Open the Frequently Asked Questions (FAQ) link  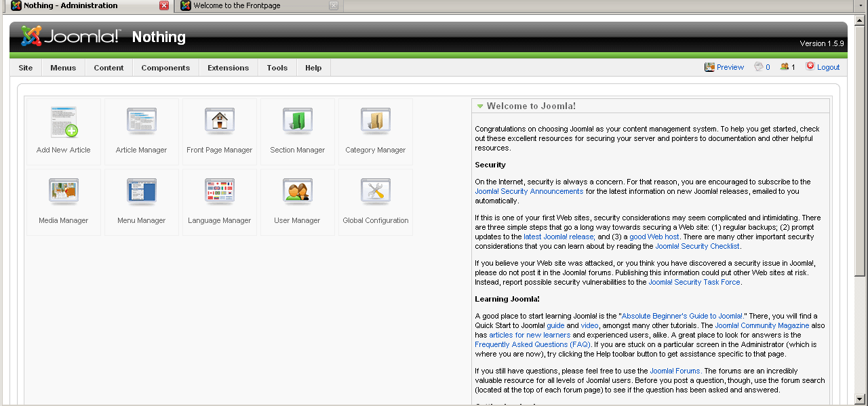(532, 344)
